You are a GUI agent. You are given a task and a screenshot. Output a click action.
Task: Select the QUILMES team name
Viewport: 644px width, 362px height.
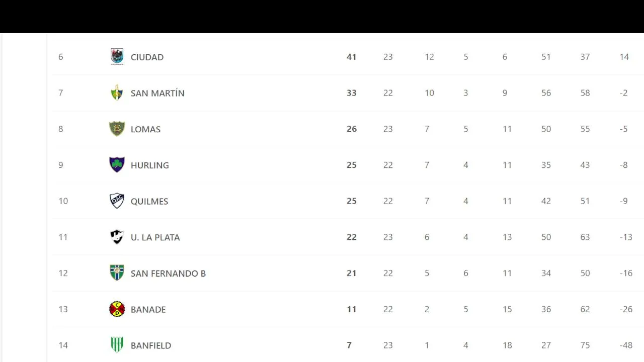click(149, 201)
